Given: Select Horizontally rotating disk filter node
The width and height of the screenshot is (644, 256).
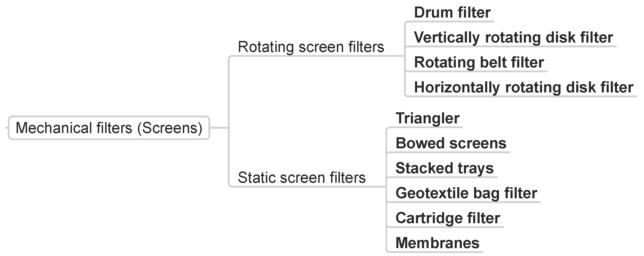Looking at the screenshot, I should [523, 87].
